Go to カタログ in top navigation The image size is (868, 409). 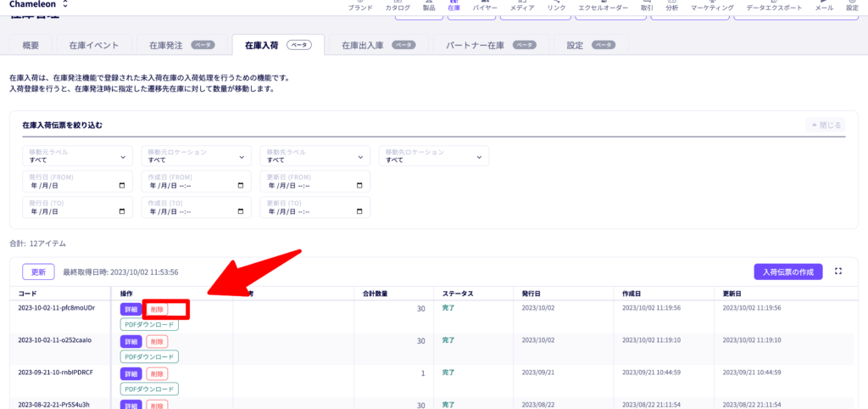click(x=398, y=7)
